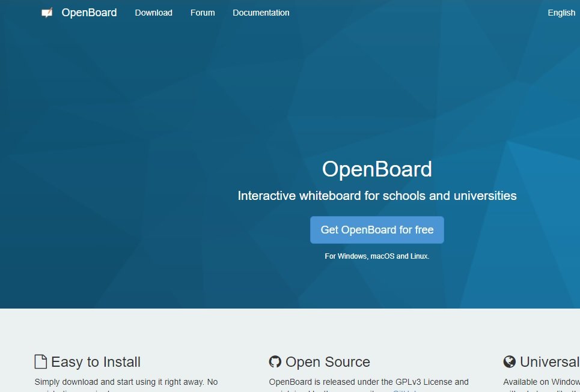The image size is (580, 392).
Task: Click the Open Source heading
Action: tap(328, 362)
